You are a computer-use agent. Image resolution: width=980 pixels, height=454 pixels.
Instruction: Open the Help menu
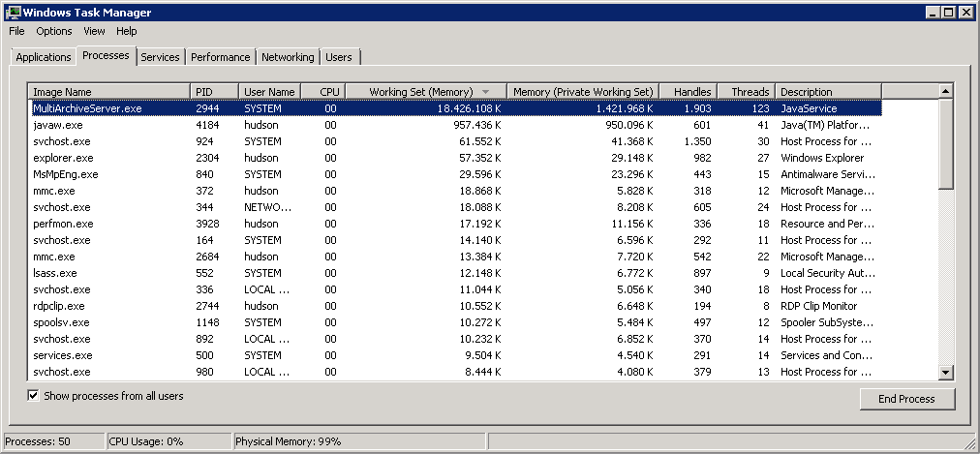pos(126,31)
